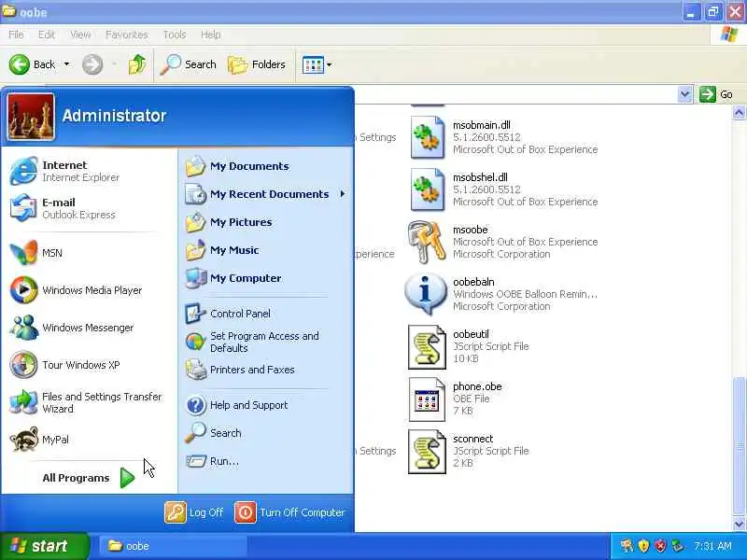Open the Help menu

point(211,35)
